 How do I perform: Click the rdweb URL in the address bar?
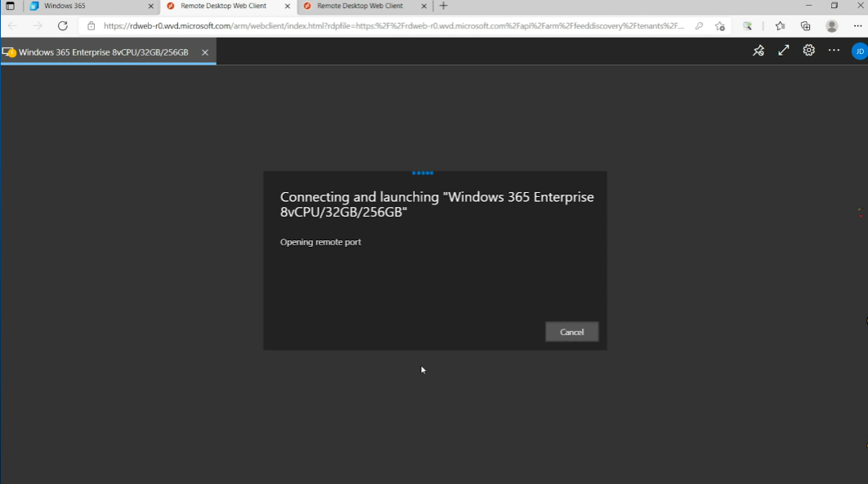pos(393,26)
